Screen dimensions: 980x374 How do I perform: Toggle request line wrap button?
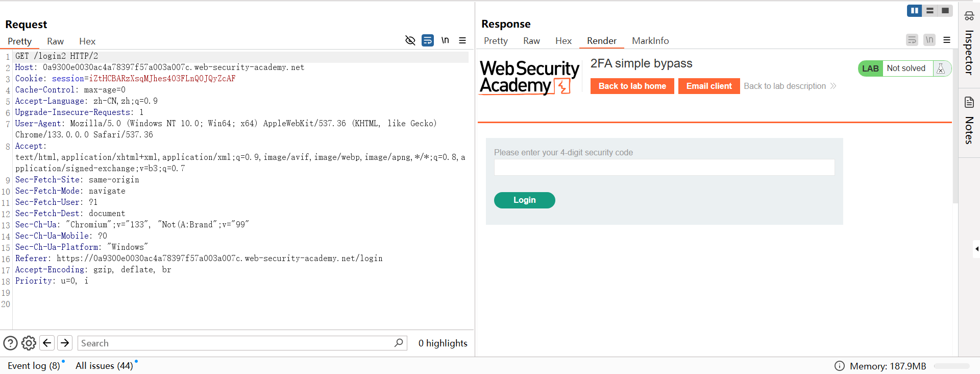click(428, 40)
